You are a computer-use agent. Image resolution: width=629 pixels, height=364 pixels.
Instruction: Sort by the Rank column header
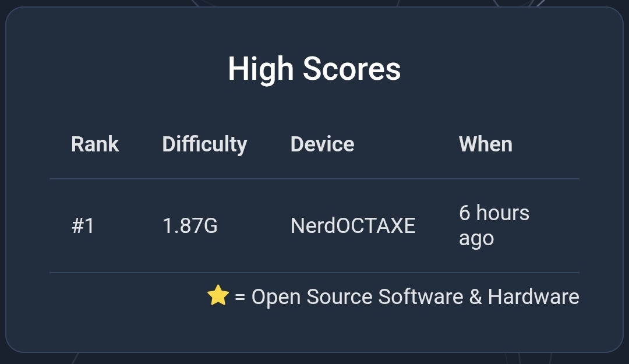(x=95, y=144)
